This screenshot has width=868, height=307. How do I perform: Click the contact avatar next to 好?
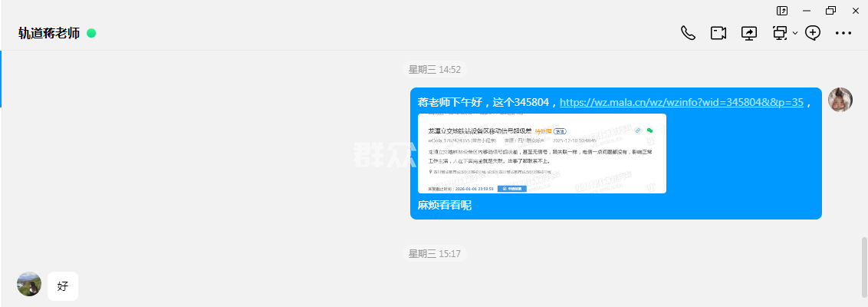(x=29, y=284)
